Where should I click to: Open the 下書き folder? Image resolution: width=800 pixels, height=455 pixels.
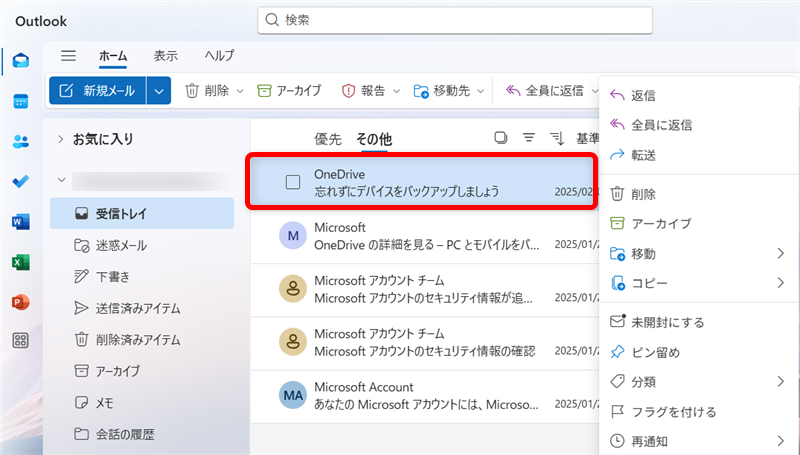pyautogui.click(x=142, y=276)
